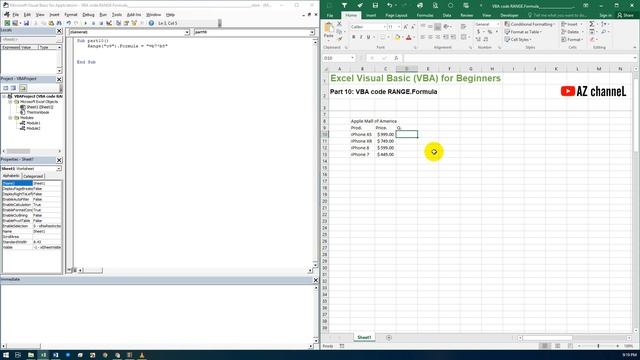Select Module2 in project tree
The image size is (640, 360).
33,128
